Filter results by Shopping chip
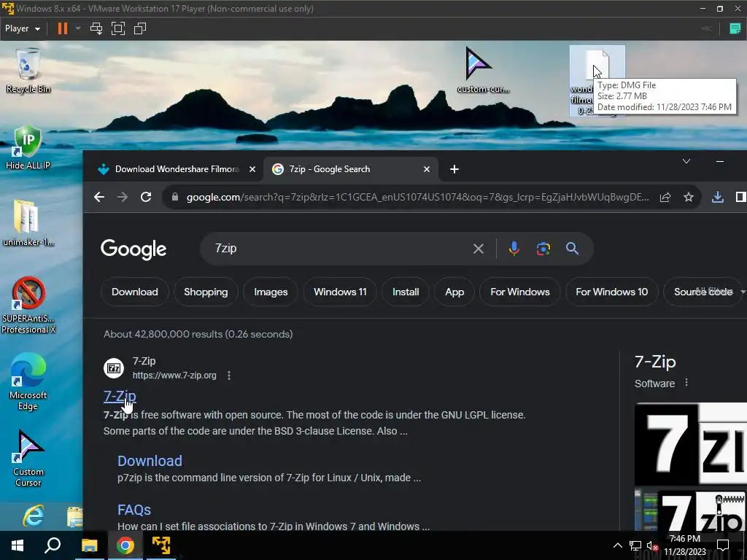747x560 pixels. 206,292
